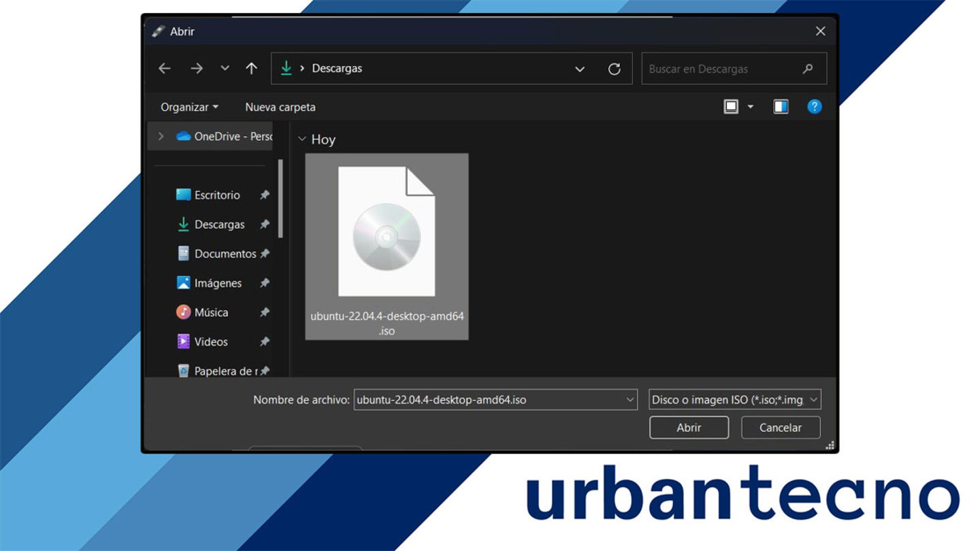Click the pin icon next to Descargas
This screenshot has height=551, width=980.
click(x=265, y=224)
